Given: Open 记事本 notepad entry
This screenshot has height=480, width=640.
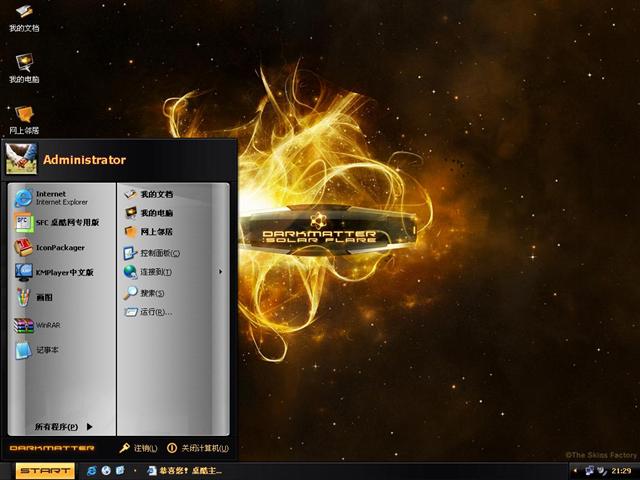Looking at the screenshot, I should (x=62, y=350).
